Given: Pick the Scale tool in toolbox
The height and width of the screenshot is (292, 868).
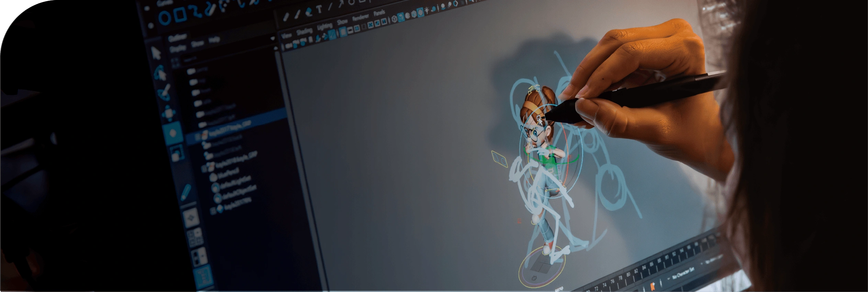Looking at the screenshot, I should coord(176,154).
